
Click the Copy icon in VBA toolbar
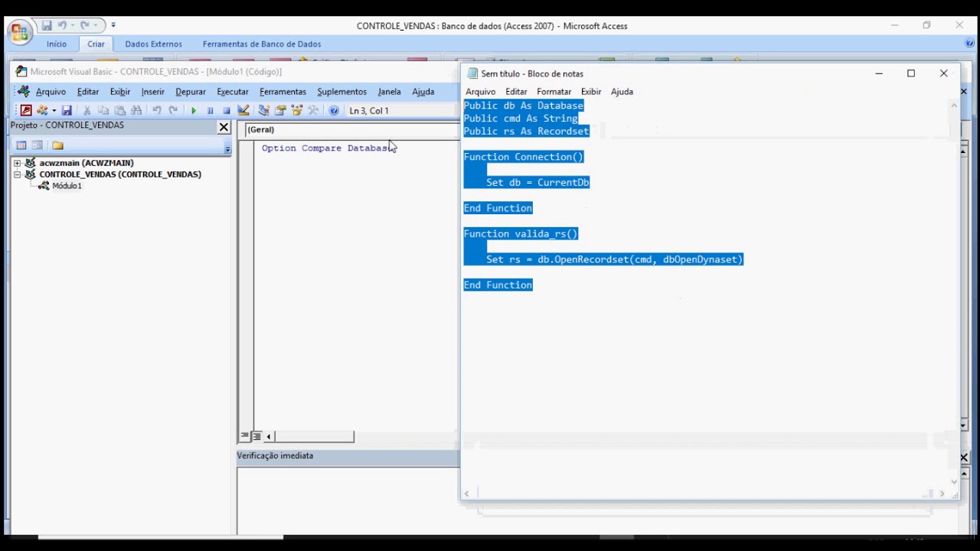(103, 111)
